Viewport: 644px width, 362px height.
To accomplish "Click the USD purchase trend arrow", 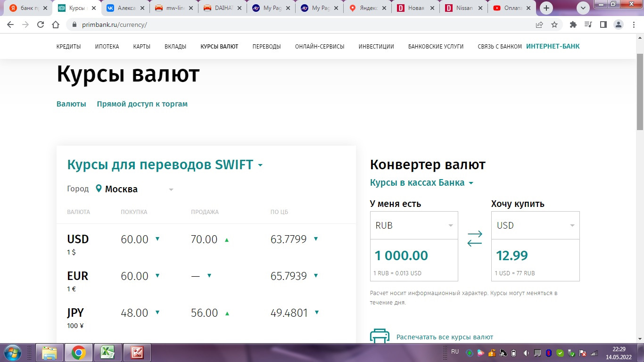I will (157, 239).
